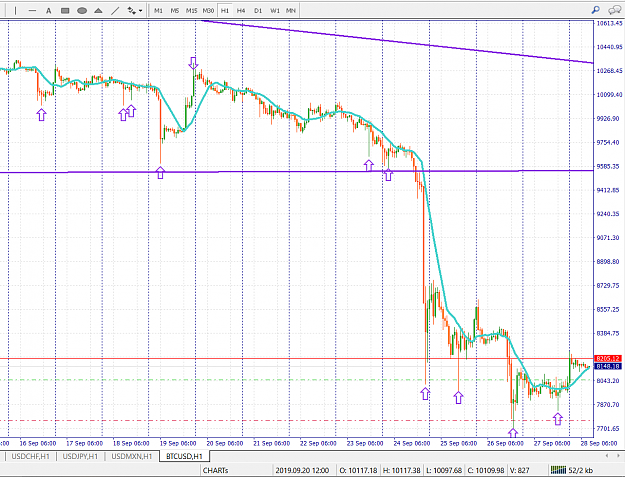The width and height of the screenshot is (625, 477).
Task: Open the USDJPY,H1 chart tab
Action: click(x=80, y=456)
